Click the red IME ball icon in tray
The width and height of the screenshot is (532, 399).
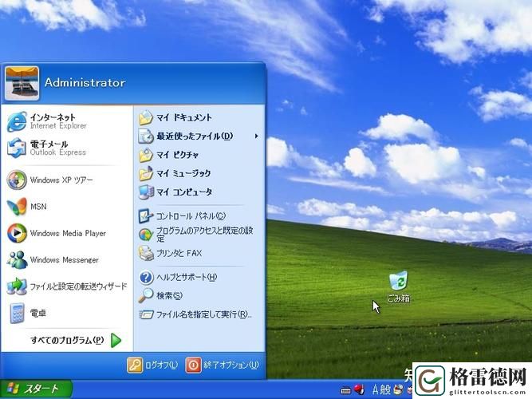click(x=359, y=389)
